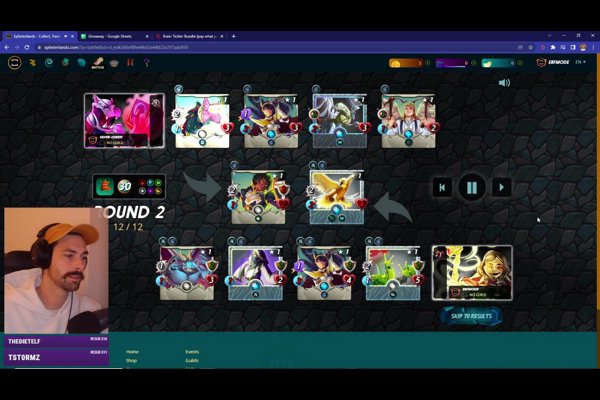Open the ERFMODE account menu

(x=553, y=62)
